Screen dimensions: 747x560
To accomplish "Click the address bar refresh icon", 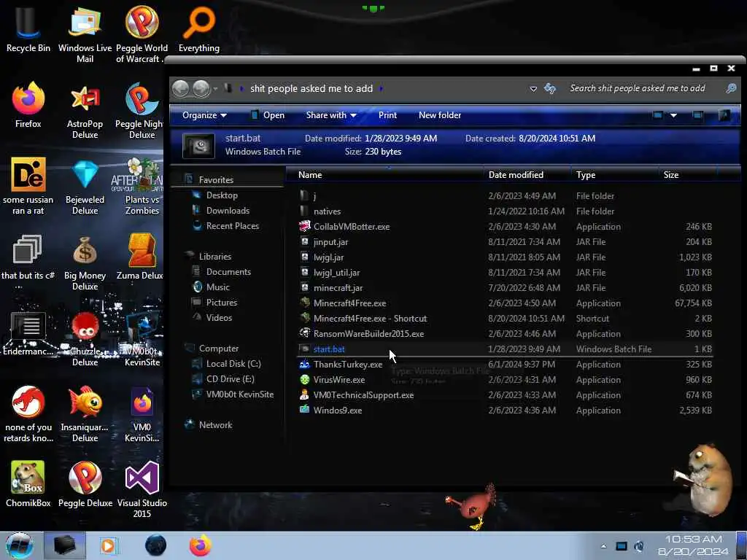I will 550,88.
